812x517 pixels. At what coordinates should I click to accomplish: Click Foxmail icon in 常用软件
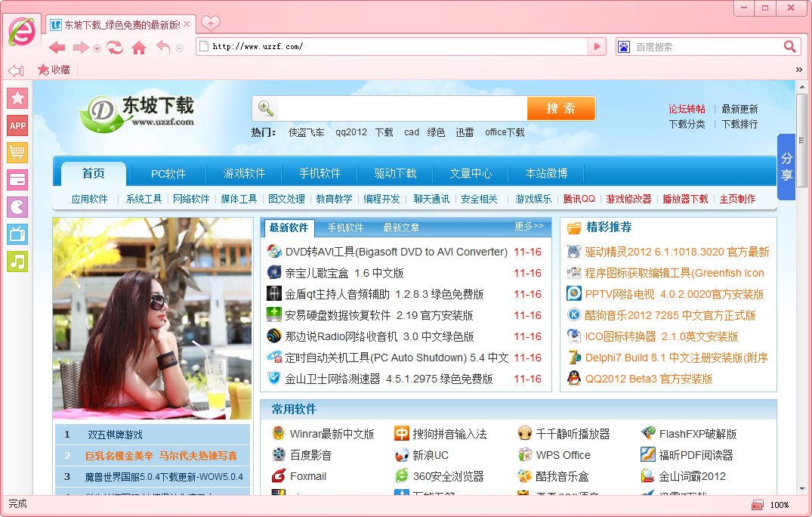point(279,475)
